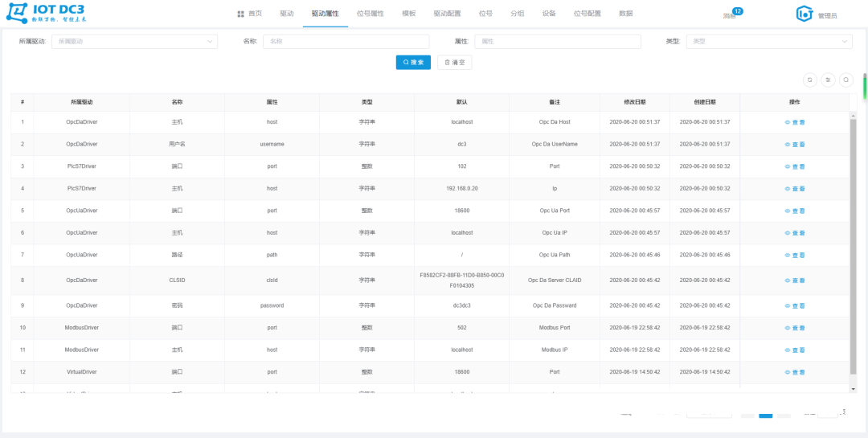Screen dimensions: 868x438
Task: Open the 位号属性 tab
Action: pos(370,14)
